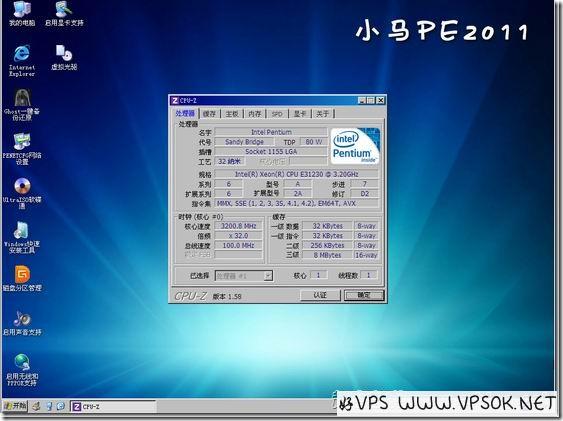Select the Ghost一键备份还原 desktop icon
The image size is (563, 421).
(22, 104)
